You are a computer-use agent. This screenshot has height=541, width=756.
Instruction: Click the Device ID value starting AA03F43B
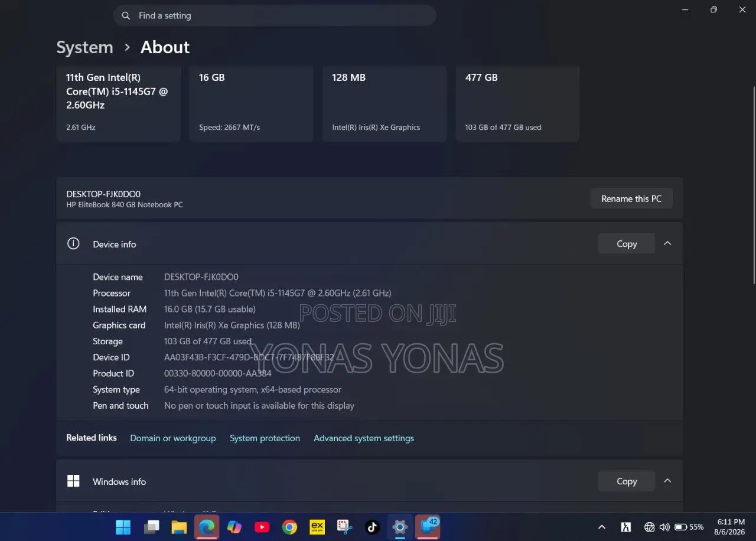[x=249, y=357]
